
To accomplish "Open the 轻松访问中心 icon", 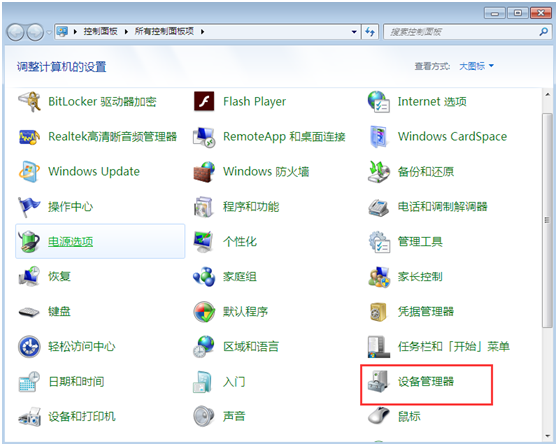I will tap(29, 346).
